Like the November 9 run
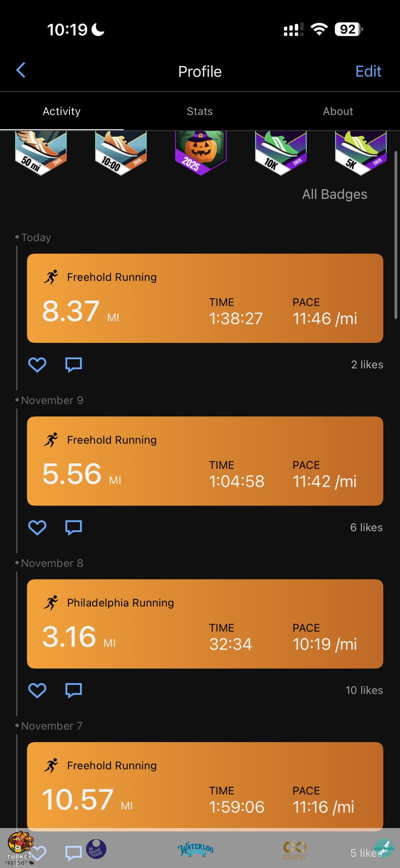This screenshot has height=868, width=400. click(37, 528)
